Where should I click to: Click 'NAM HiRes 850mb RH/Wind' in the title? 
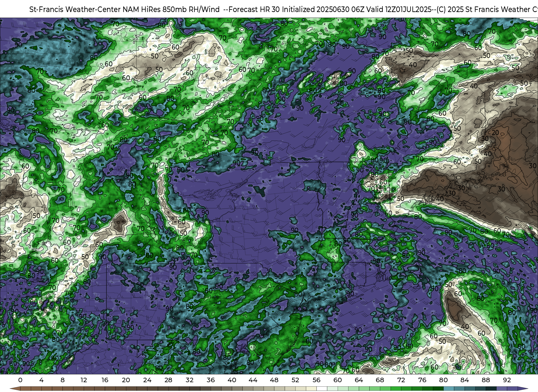171,10
